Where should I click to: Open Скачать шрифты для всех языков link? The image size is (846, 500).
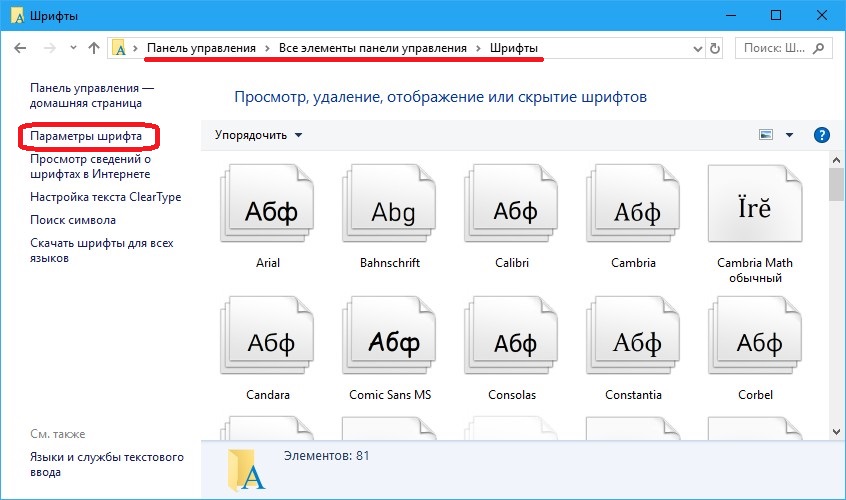(101, 250)
